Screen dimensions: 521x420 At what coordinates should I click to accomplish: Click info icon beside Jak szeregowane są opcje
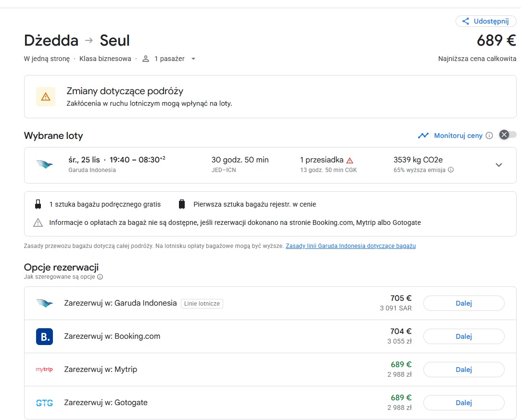pos(100,277)
